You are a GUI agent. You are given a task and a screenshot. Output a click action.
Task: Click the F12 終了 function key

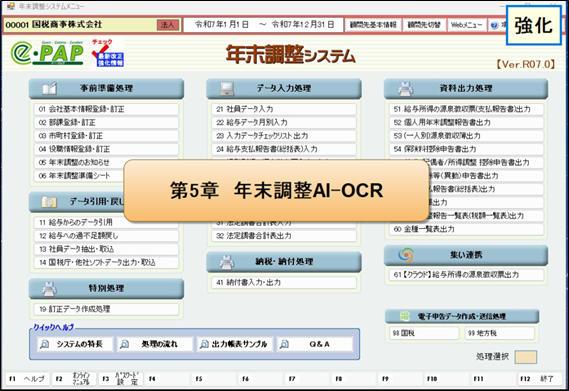click(540, 379)
